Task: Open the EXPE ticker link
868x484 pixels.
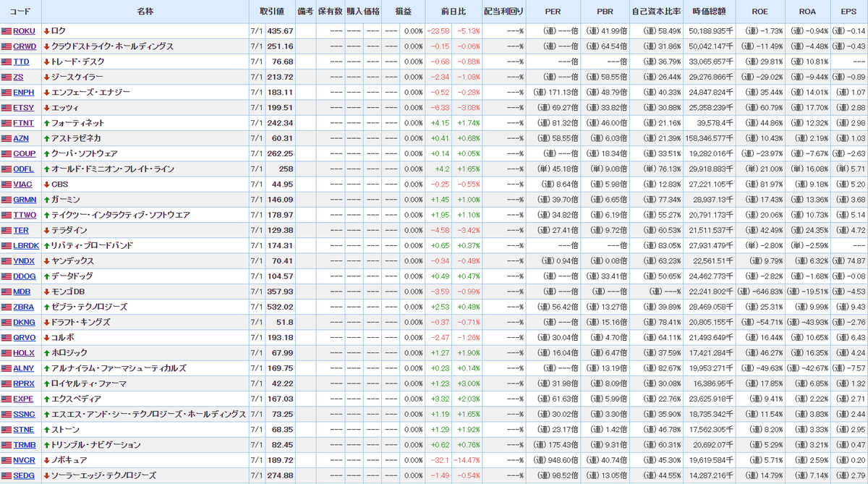Action: [23, 399]
